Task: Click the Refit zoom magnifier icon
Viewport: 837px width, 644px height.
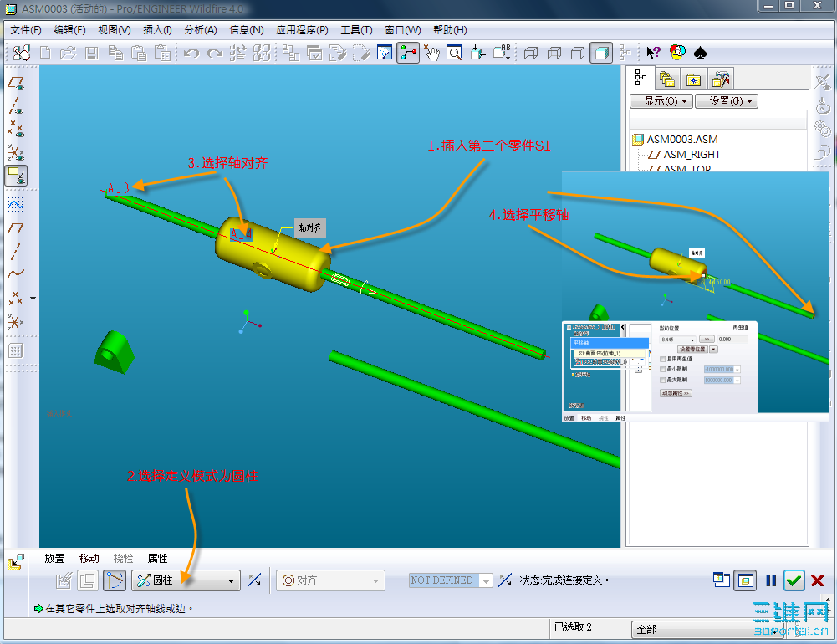Action: [454, 53]
